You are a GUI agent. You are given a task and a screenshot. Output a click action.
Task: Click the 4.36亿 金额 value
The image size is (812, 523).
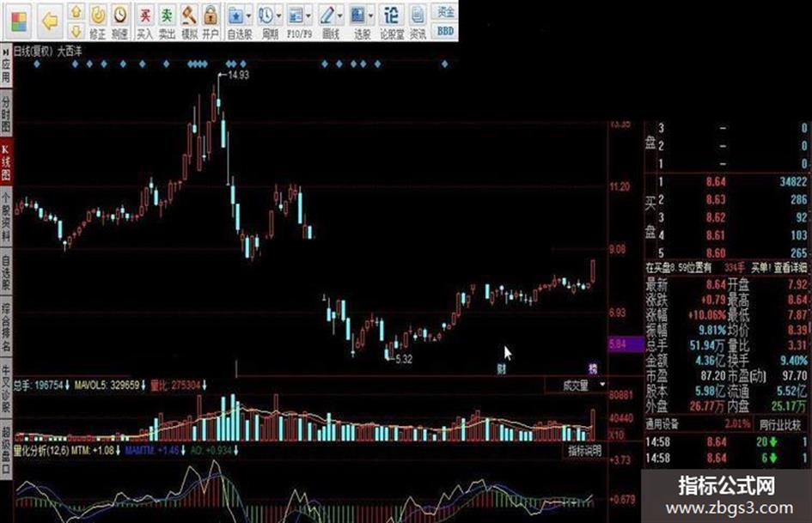coord(711,360)
